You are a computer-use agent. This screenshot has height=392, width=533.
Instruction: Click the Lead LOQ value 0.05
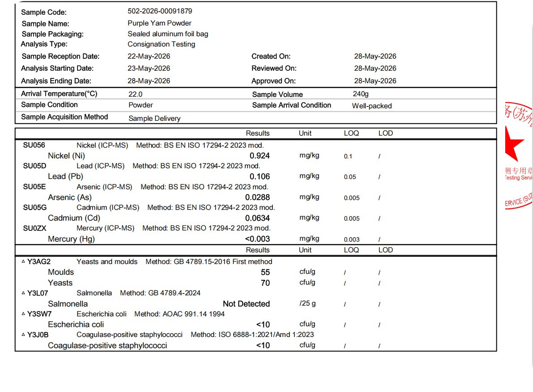point(350,177)
